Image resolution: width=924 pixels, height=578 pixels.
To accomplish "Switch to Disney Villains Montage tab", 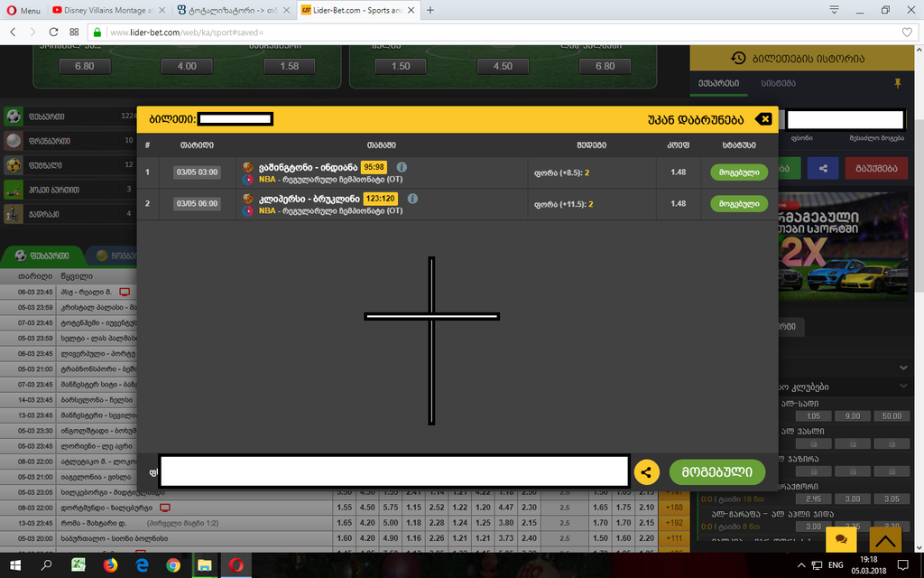I will [108, 10].
